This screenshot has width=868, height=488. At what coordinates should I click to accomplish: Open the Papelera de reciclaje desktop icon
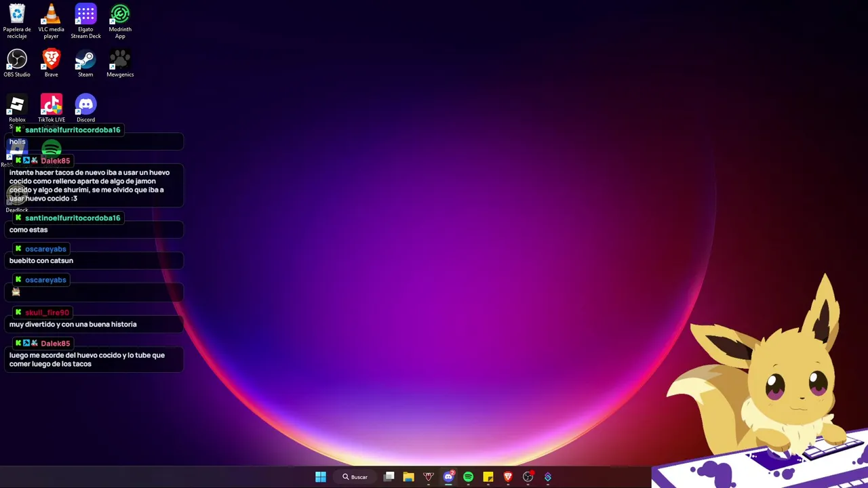click(17, 21)
